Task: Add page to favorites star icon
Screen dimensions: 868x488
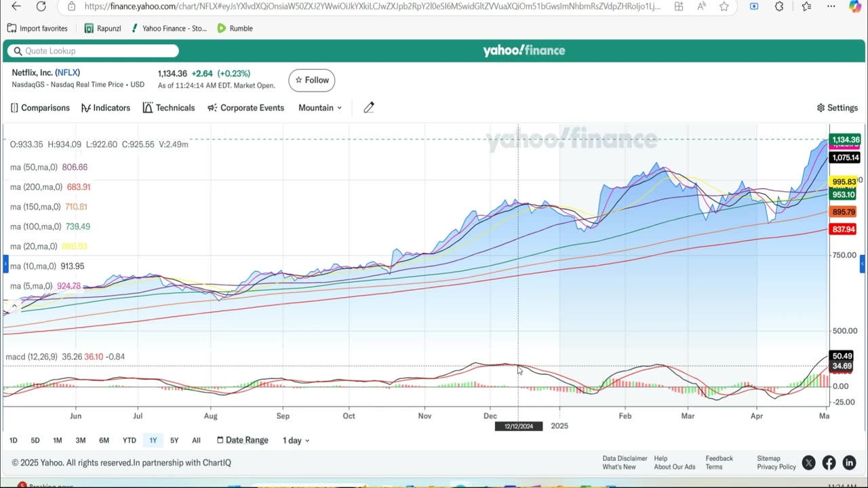Action: click(x=724, y=6)
